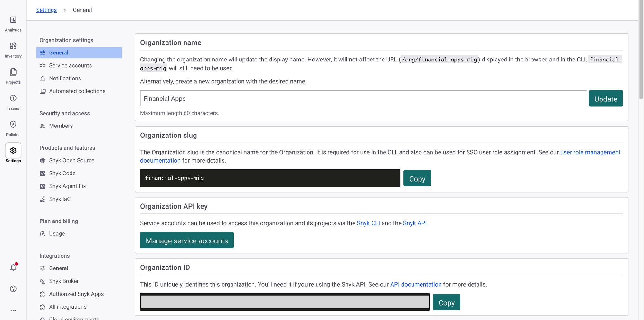The image size is (644, 320).
Task: Open the API documentation link
Action: click(x=416, y=285)
